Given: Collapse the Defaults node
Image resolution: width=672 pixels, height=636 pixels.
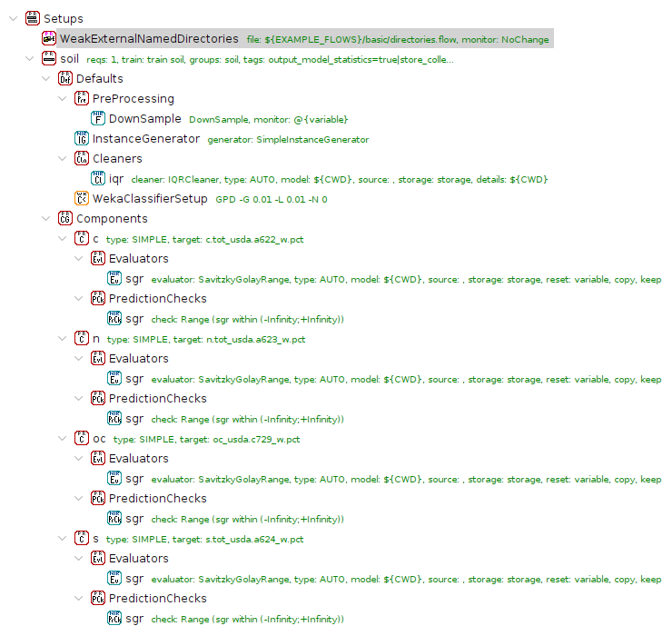Looking at the screenshot, I should [x=45, y=78].
